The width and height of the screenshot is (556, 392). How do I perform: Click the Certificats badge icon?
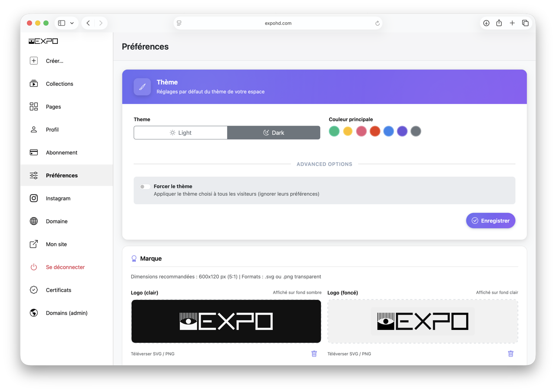(34, 290)
